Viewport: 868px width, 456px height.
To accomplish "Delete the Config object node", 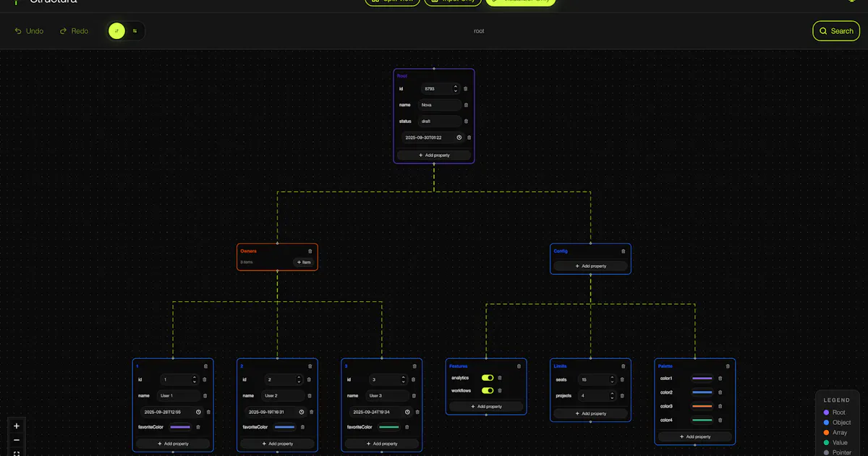I will (x=624, y=251).
